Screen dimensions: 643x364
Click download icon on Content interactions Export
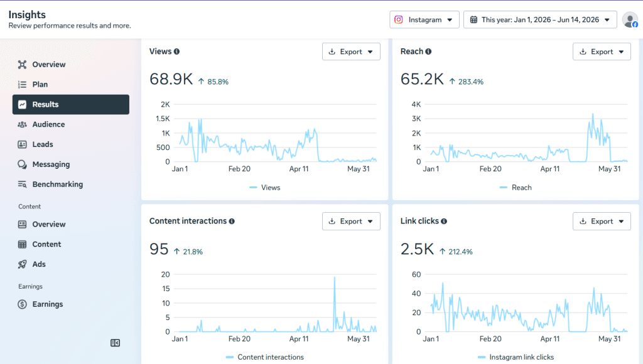(x=332, y=222)
